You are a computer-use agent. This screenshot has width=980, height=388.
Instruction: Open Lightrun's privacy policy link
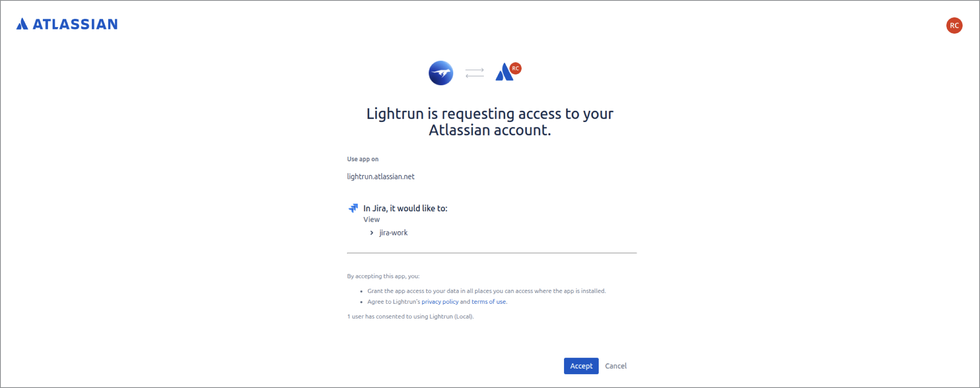pyautogui.click(x=440, y=302)
